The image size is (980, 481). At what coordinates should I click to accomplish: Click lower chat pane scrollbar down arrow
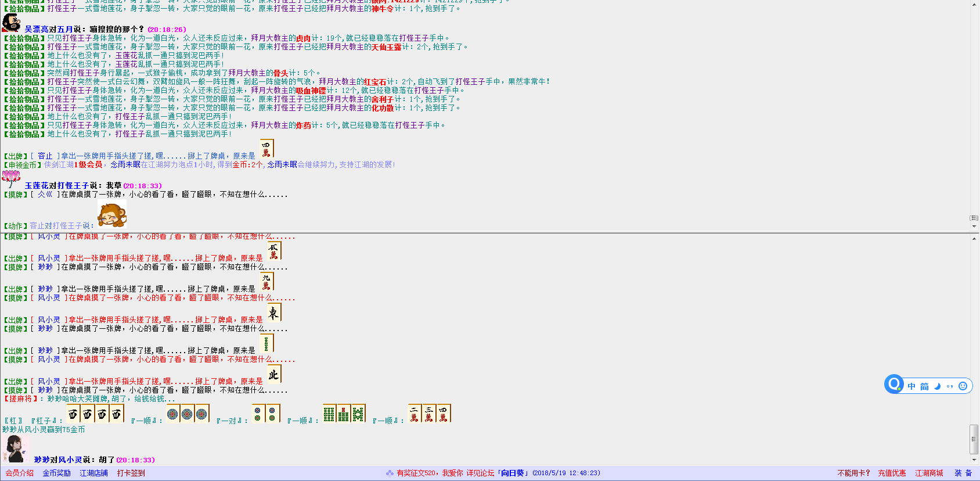tap(974, 460)
